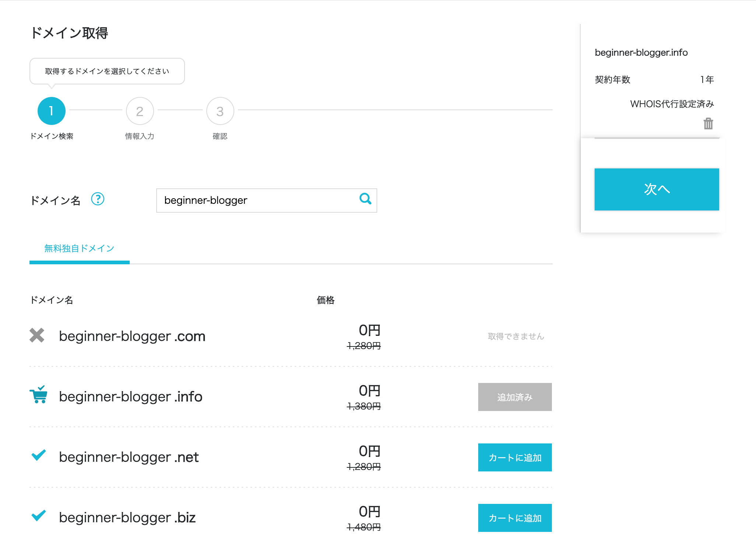Switch to the 無料独自ドメイン tab

(79, 249)
